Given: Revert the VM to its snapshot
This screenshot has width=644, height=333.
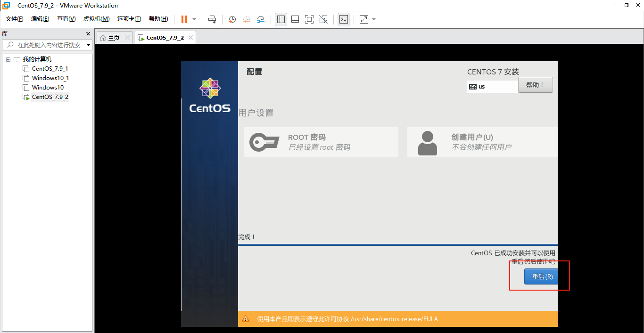Looking at the screenshot, I should (x=247, y=19).
